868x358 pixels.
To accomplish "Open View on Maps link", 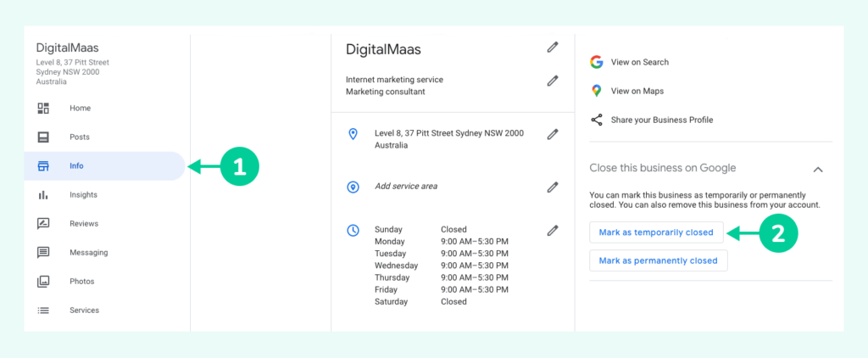I will (x=637, y=91).
